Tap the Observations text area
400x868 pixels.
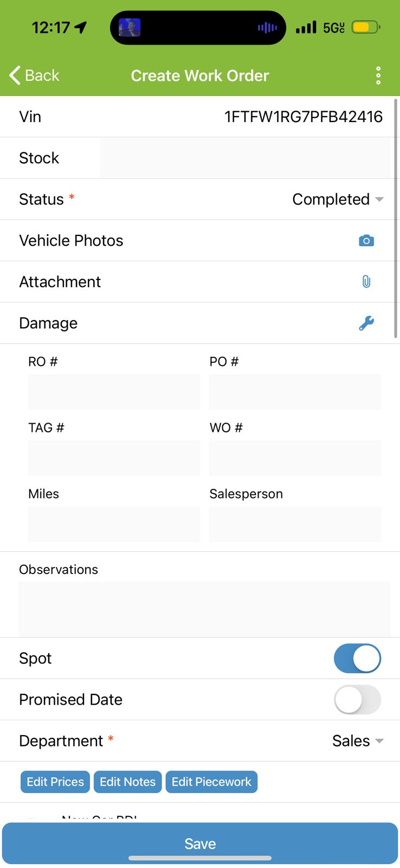coord(204,609)
